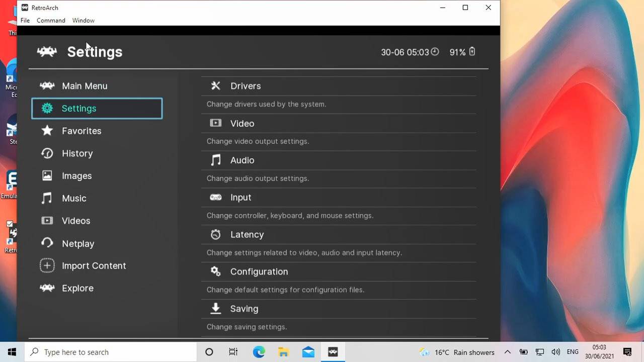The image size is (644, 362).
Task: Open the Command menu
Action: [x=50, y=20]
